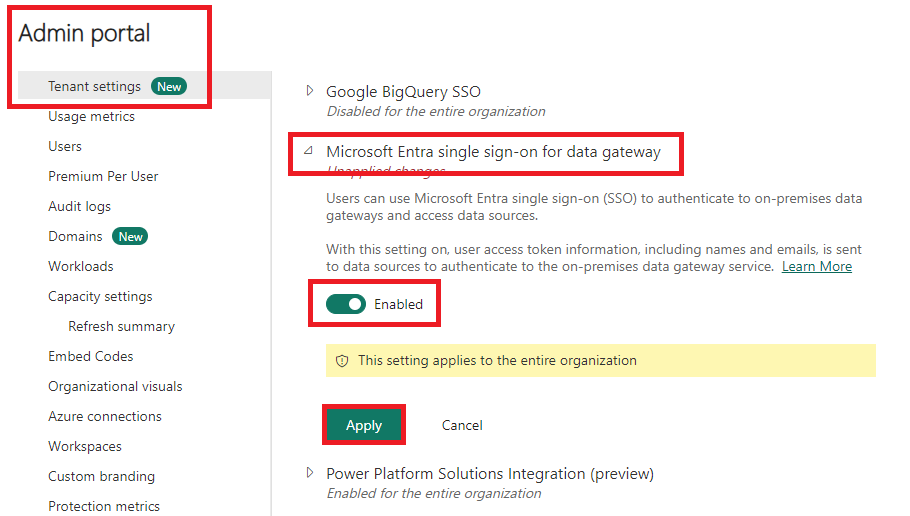Open Audit logs
The height and width of the screenshot is (516, 910).
(x=79, y=207)
